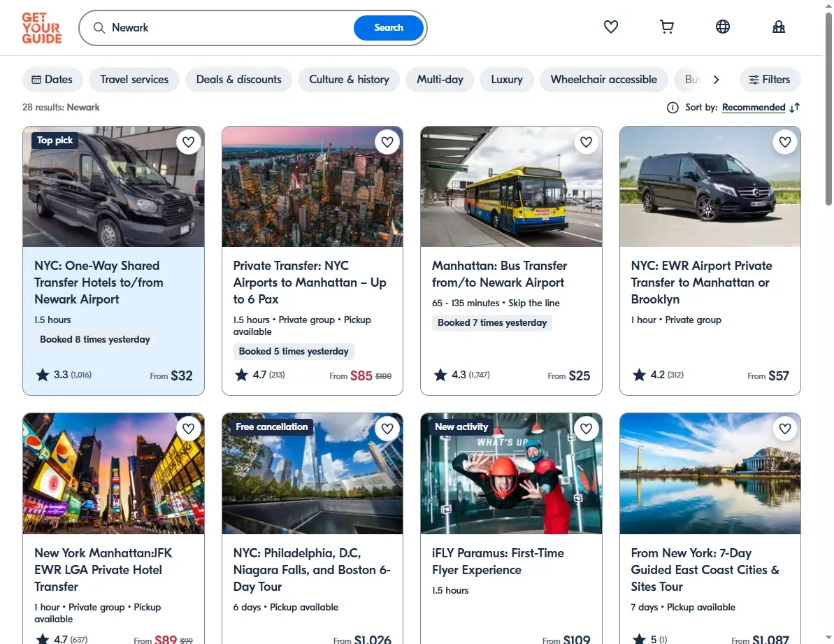Image resolution: width=834 pixels, height=644 pixels.
Task: Select the Travel services filter chip
Action: 134,79
